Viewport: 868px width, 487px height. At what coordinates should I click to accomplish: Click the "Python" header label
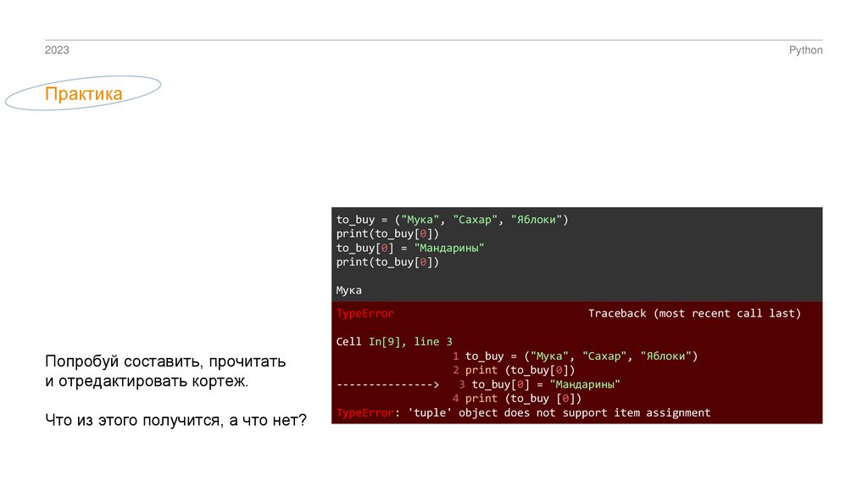[x=805, y=50]
